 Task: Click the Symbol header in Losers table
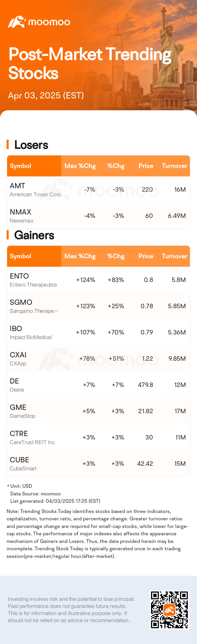20,166
